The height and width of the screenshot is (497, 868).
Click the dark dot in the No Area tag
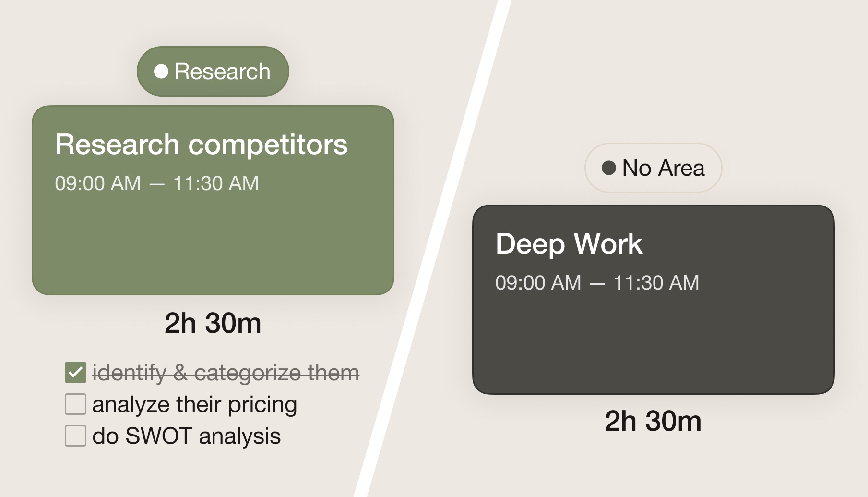[x=609, y=168]
